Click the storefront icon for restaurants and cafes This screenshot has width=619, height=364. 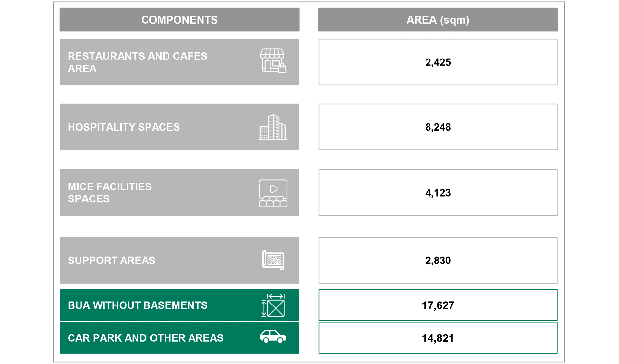coord(273,61)
